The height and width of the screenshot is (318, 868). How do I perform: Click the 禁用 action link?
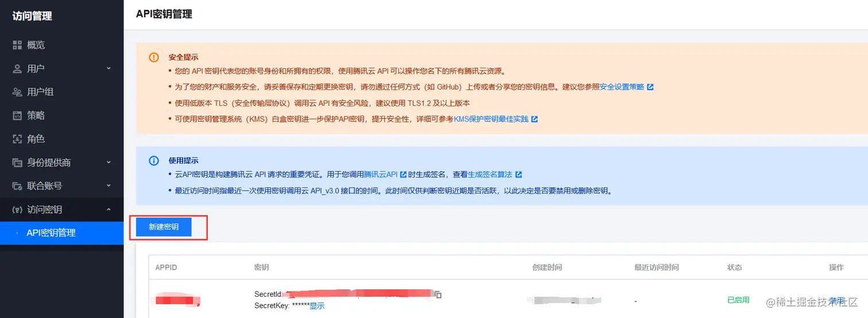point(836,301)
